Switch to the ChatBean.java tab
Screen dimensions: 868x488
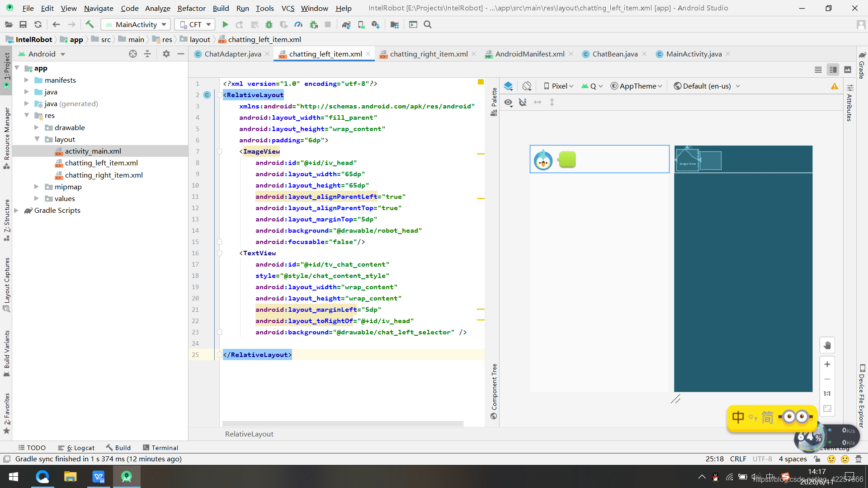point(614,54)
